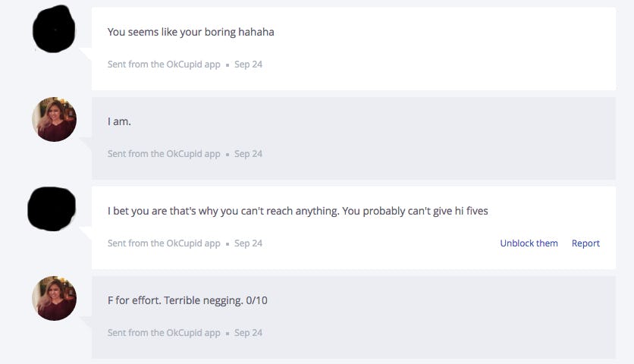Click the Sep 24 date under 'I am.'
The height and width of the screenshot is (364, 634).
248,154
